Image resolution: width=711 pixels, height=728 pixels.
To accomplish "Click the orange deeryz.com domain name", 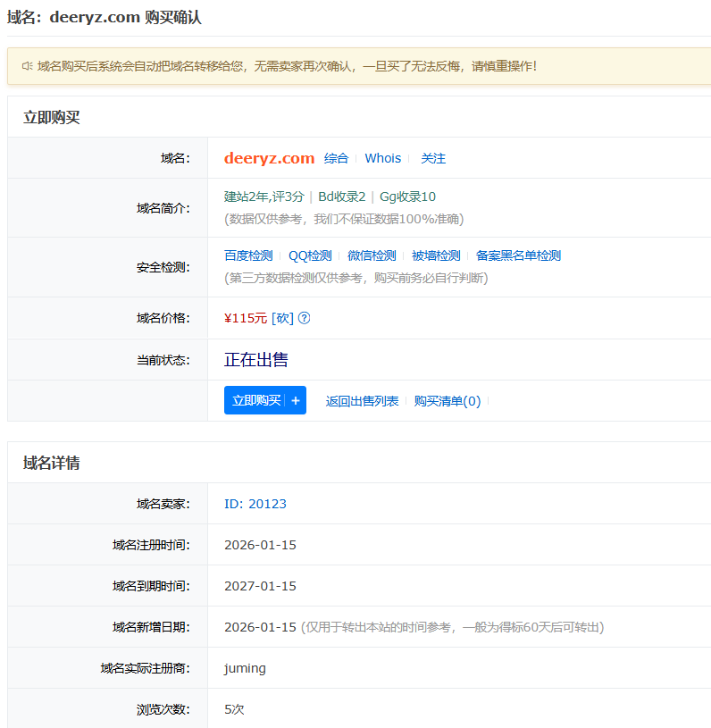I will [x=269, y=158].
